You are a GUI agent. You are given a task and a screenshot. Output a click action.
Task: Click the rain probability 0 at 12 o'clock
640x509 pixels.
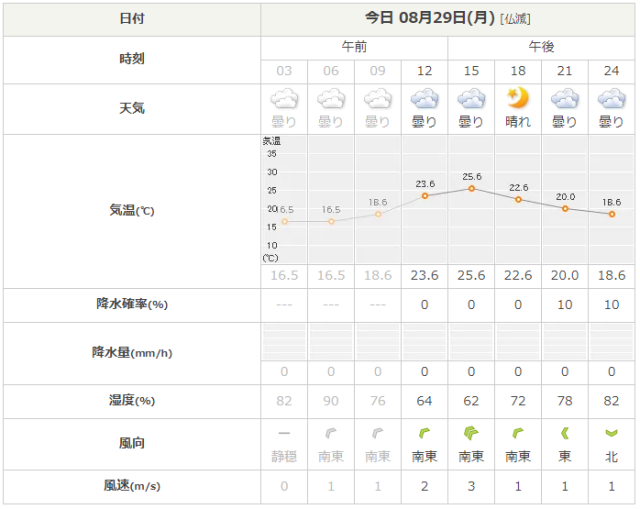[x=424, y=305]
